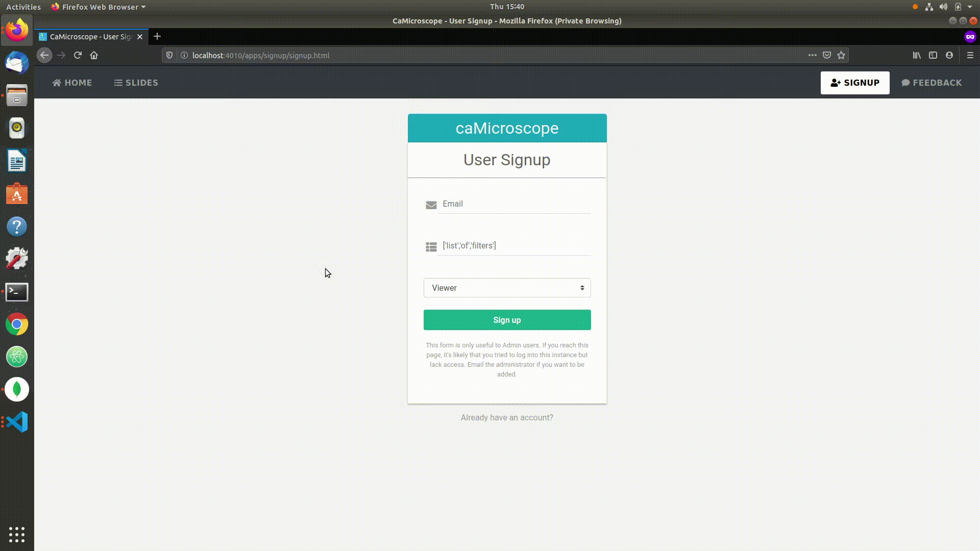This screenshot has width=980, height=551.
Task: Bookmark this page with star icon
Action: [x=841, y=55]
